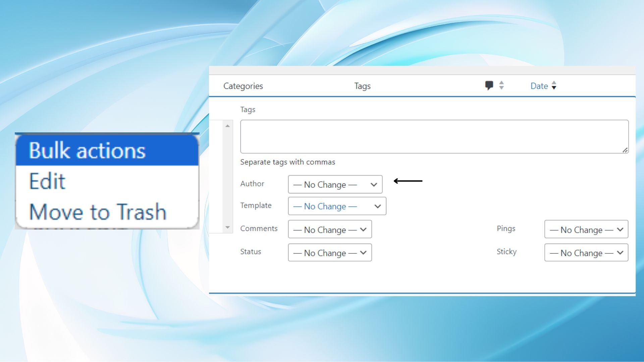The image size is (644, 362).
Task: Click the Date column sort arrow
Action: pos(554,85)
